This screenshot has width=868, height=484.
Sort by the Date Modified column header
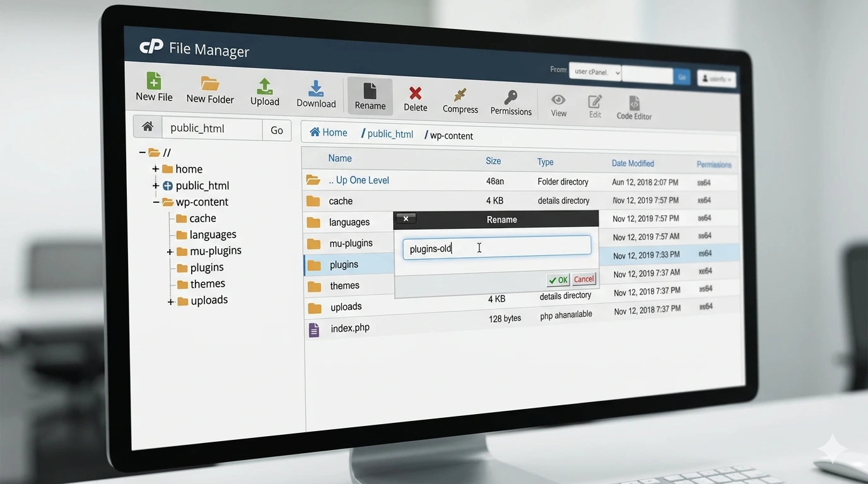coord(633,163)
